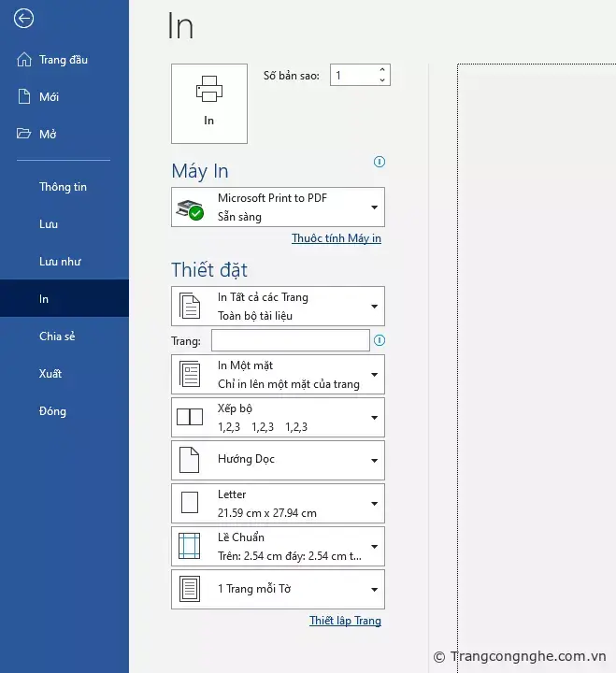
Task: Decrease copies with the down stepper arrow
Action: coord(381,80)
